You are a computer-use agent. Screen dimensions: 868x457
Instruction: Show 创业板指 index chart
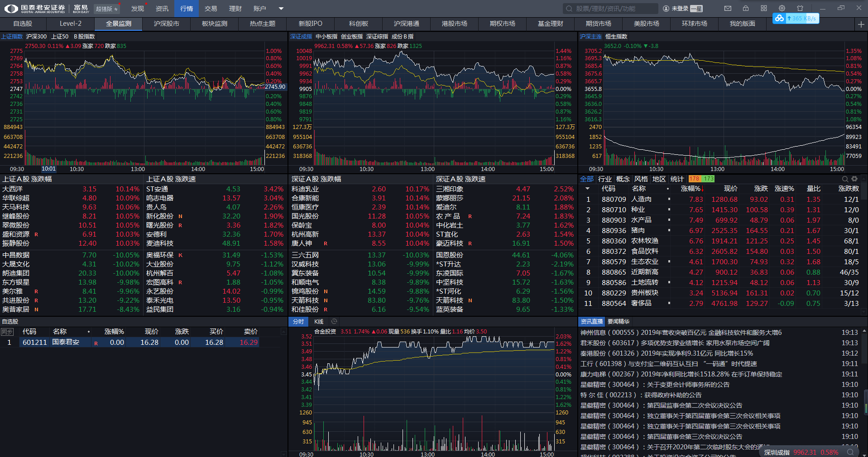[x=352, y=37]
